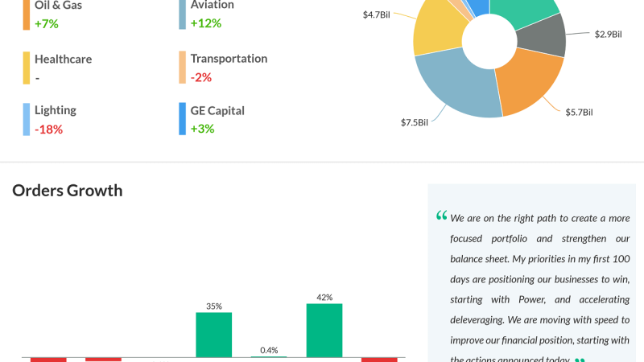Click the $5.7Bil donut label
The width and height of the screenshot is (644, 362).
pyautogui.click(x=579, y=112)
